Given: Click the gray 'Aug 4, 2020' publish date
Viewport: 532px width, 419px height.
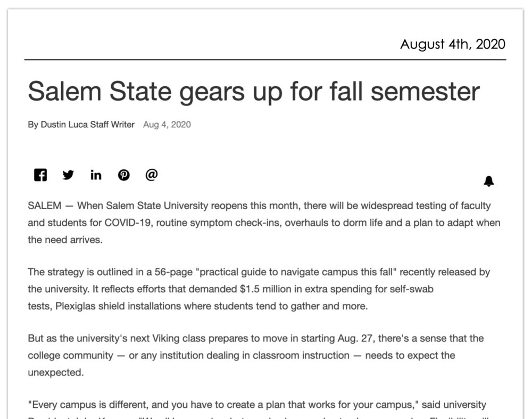Looking at the screenshot, I should click(167, 125).
